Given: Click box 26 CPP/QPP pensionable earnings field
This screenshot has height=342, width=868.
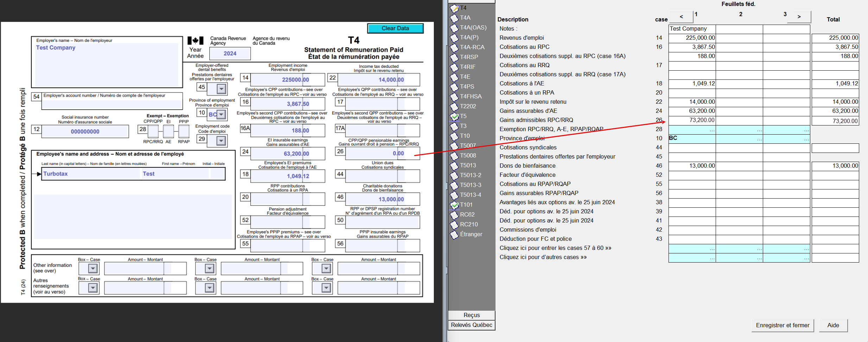Looking at the screenshot, I should tap(382, 153).
